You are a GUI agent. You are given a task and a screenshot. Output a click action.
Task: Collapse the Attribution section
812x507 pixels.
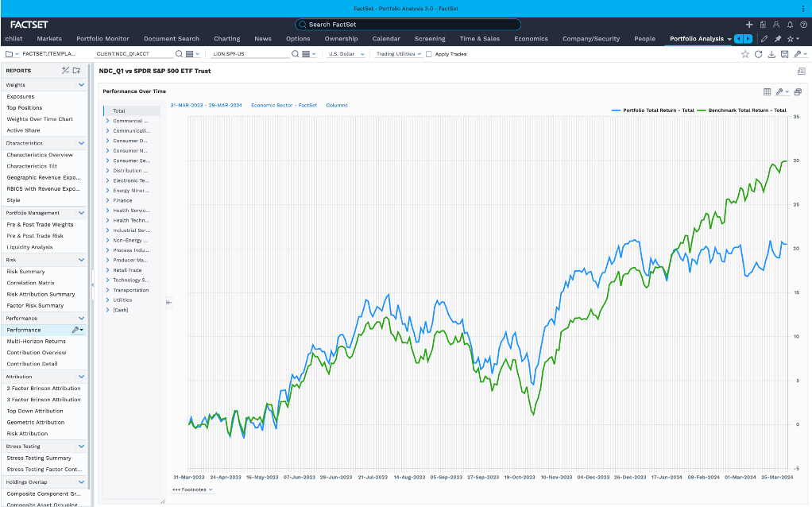click(x=81, y=377)
